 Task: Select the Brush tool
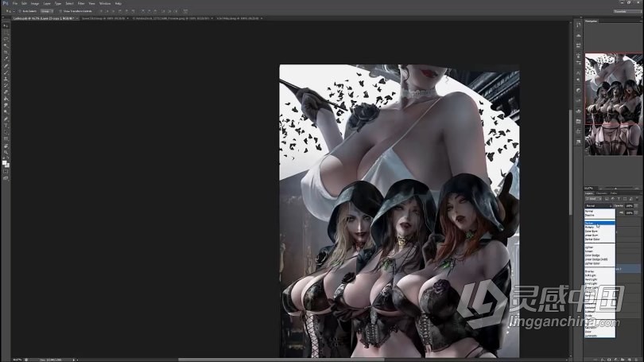pyautogui.click(x=6, y=72)
